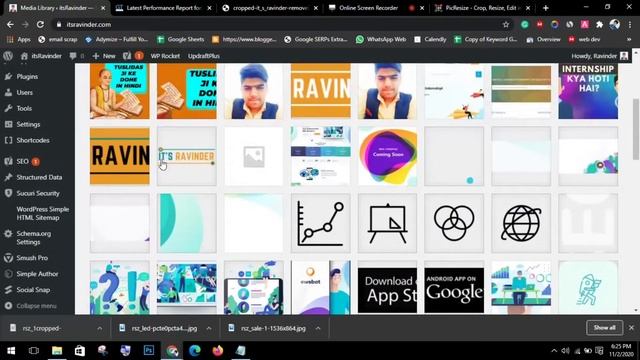Open the Tools sidebar menu
This screenshot has width=640, height=360.
pos(24,108)
